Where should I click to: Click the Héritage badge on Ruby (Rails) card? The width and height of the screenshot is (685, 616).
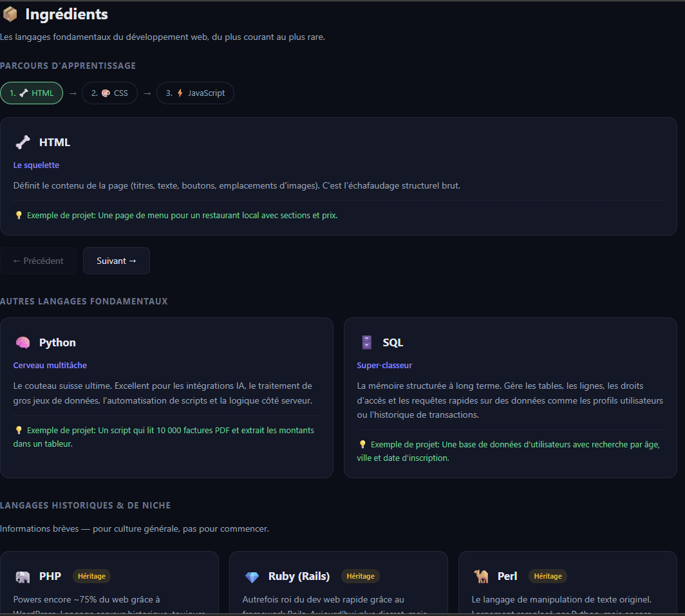(x=361, y=576)
